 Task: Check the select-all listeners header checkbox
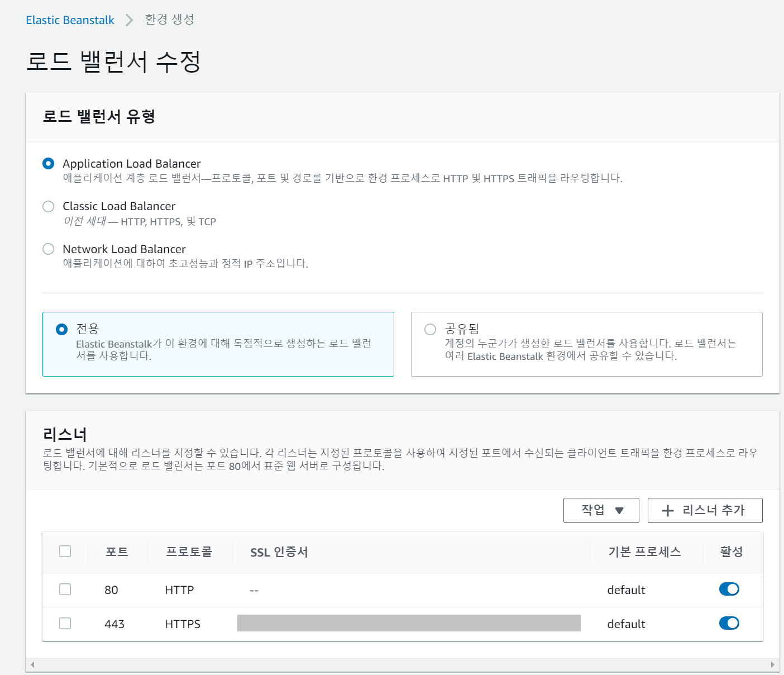click(65, 552)
